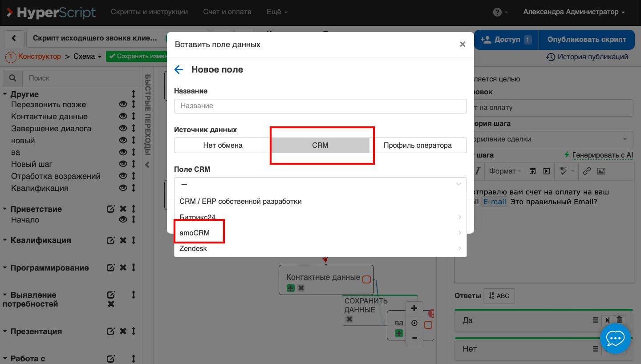Delete the Приветствие category

(x=123, y=209)
